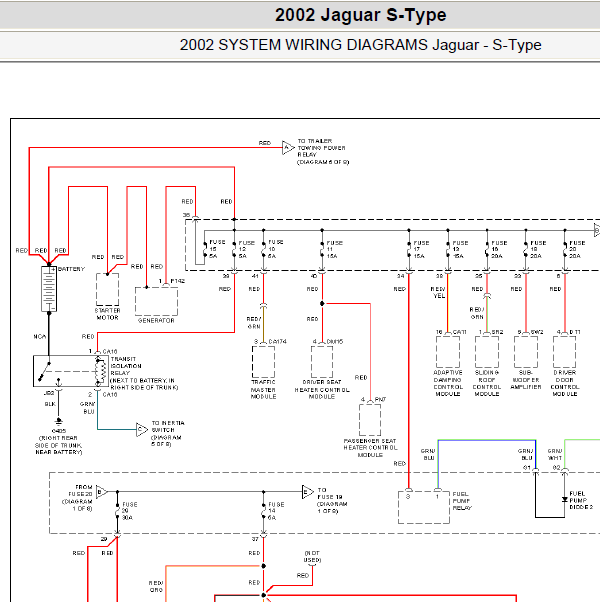
Task: Click the 'FUEL PUMP DIODE 2' label
Action: tap(581, 500)
